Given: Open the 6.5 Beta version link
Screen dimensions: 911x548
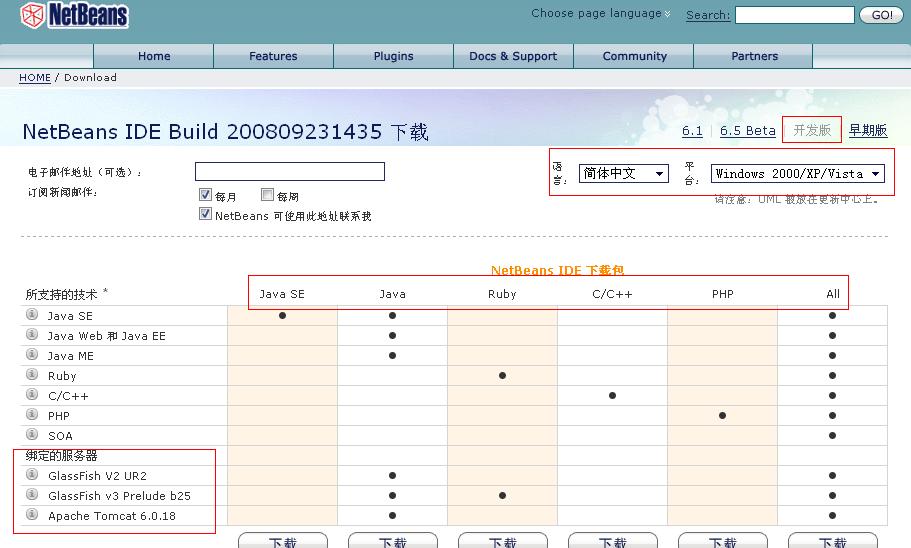Looking at the screenshot, I should tap(748, 131).
